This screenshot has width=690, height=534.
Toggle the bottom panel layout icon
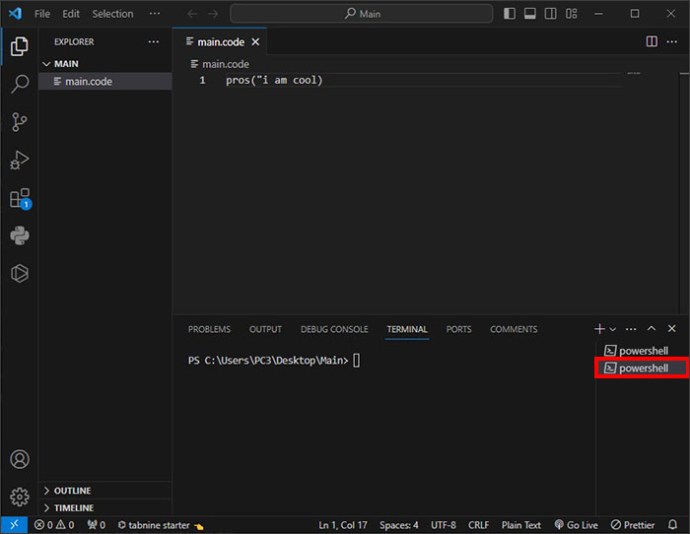(x=530, y=14)
